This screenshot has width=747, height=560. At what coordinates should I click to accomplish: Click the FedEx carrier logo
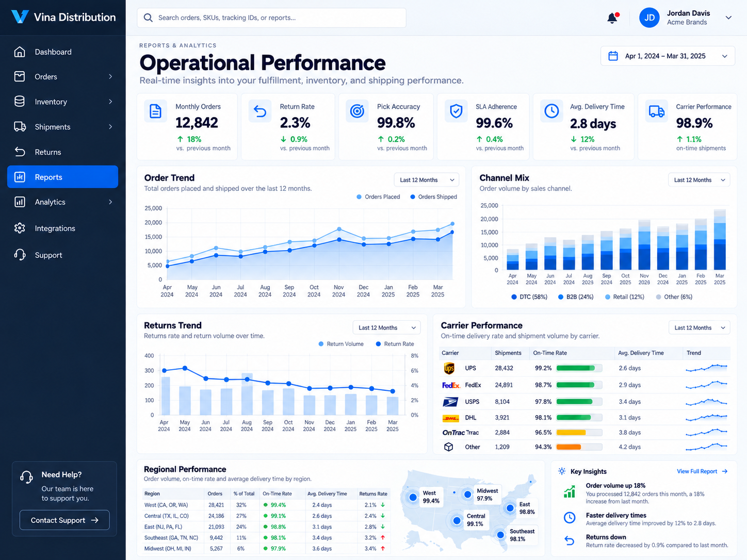point(451,385)
